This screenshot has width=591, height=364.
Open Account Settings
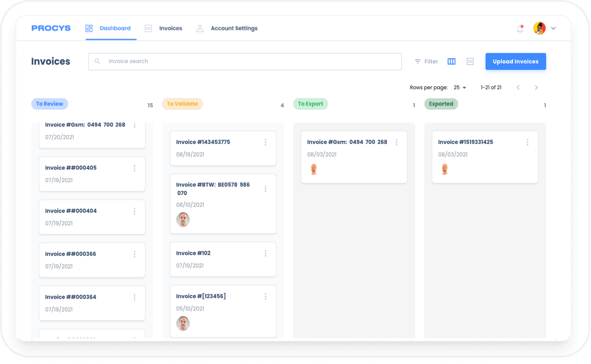pyautogui.click(x=234, y=28)
